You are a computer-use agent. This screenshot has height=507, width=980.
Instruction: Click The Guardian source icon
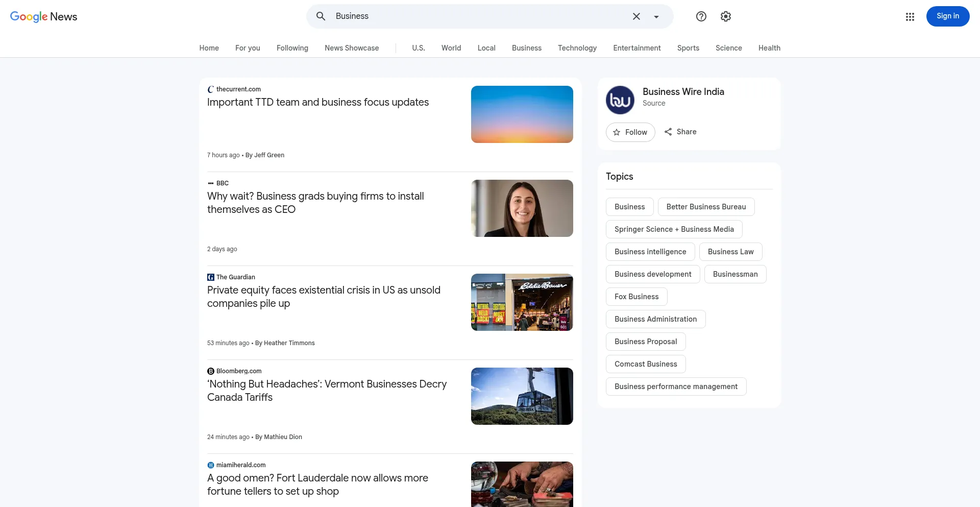211,277
